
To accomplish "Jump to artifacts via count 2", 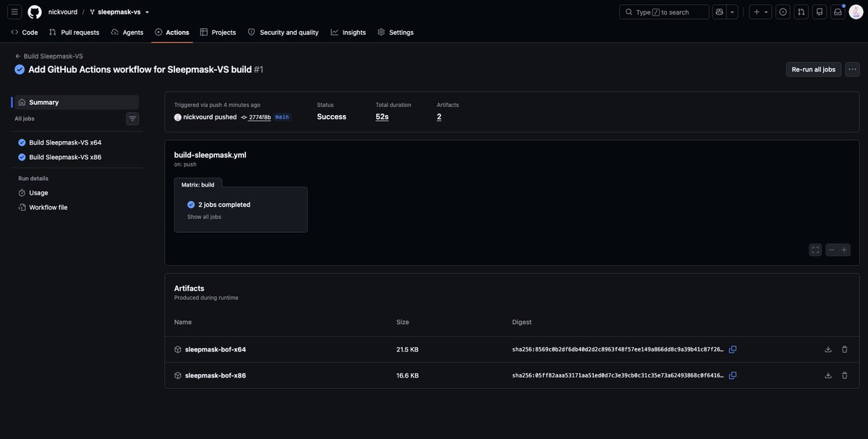I will point(439,116).
